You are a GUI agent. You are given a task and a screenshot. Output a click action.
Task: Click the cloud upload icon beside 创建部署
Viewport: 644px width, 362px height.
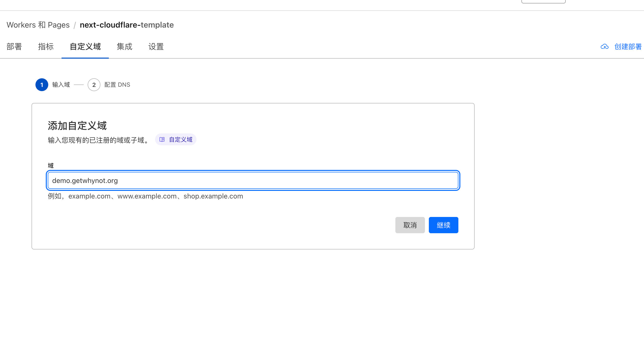click(x=604, y=47)
